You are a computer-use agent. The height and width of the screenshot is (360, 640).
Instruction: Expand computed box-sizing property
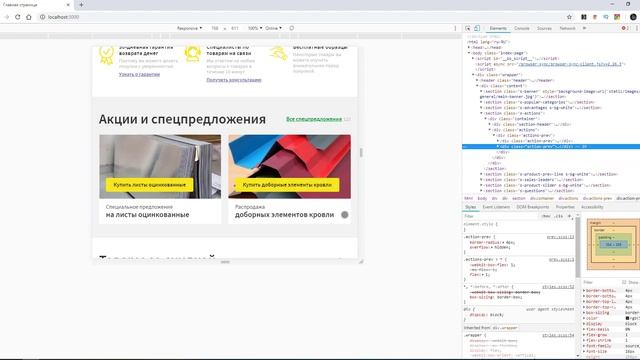(x=584, y=313)
